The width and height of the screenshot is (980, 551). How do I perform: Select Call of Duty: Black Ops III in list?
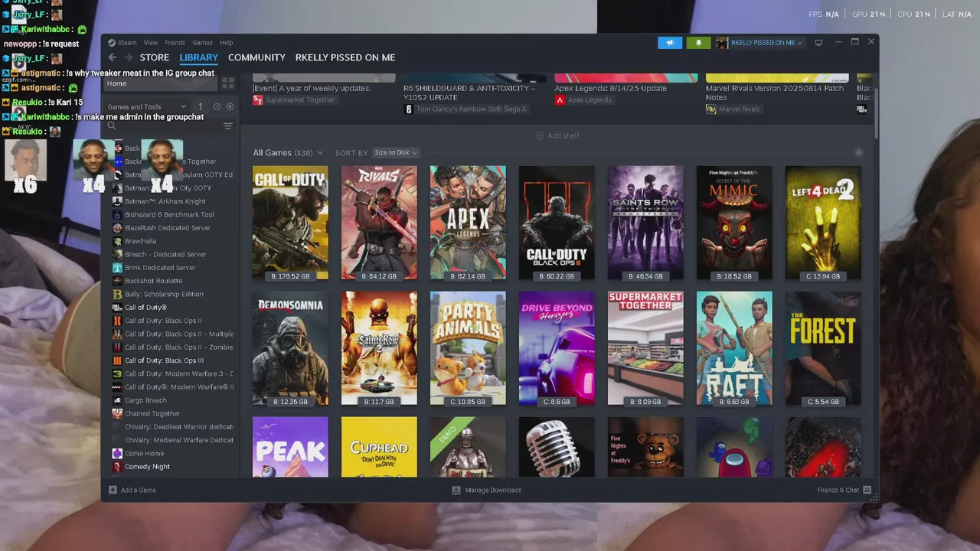click(x=165, y=360)
